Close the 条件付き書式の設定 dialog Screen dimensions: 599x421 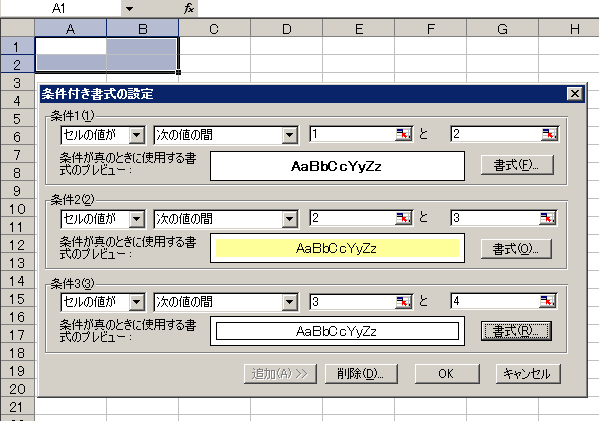(575, 94)
